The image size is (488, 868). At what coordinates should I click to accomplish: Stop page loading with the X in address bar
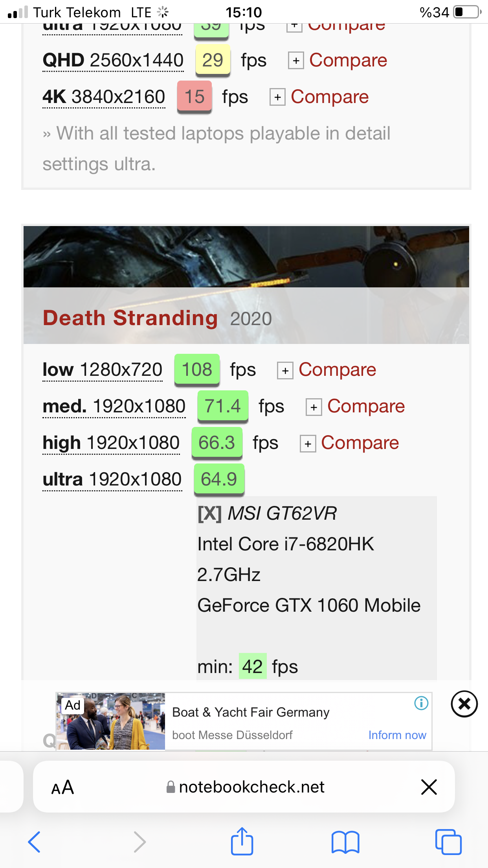pyautogui.click(x=429, y=787)
